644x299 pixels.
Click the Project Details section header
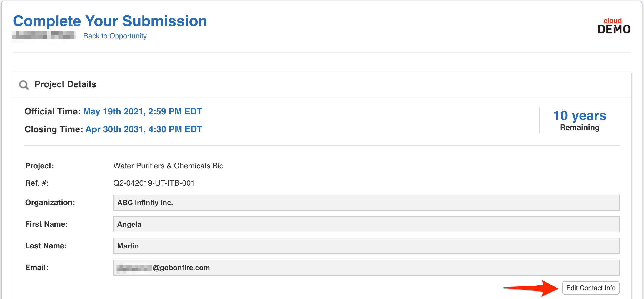(x=65, y=84)
